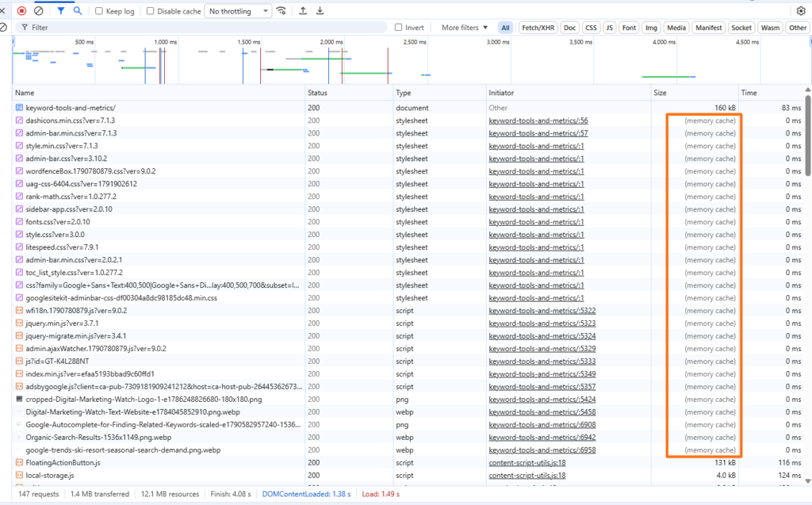Click the Filter text input
812x505 pixels.
click(202, 28)
